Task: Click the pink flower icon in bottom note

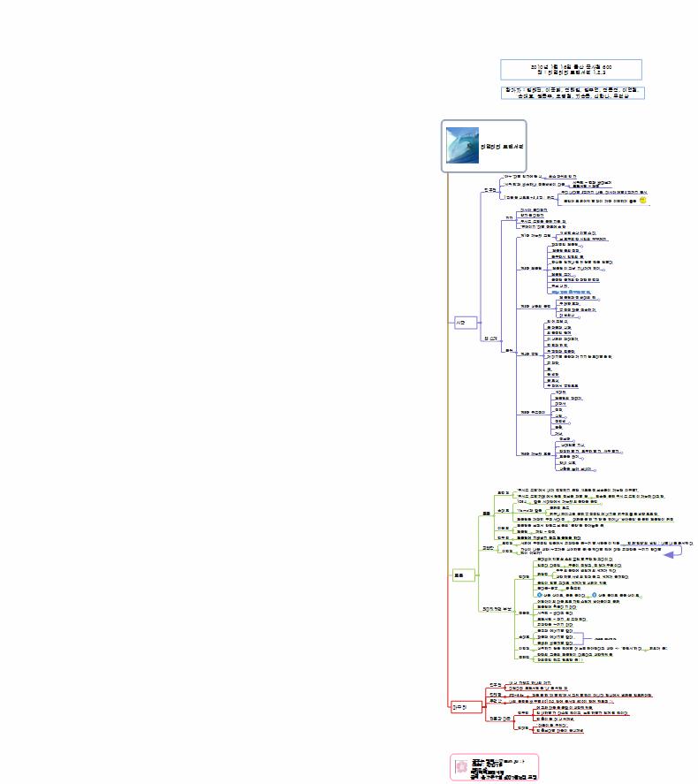Action: tap(459, 765)
